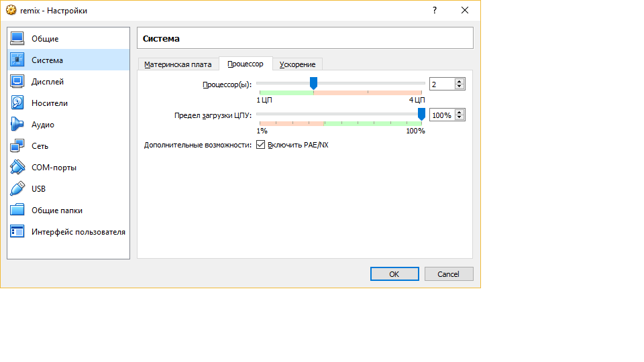Image resolution: width=644 pixels, height=362 pixels.
Task: Switch to the Материнская плата tab
Action: [178, 64]
